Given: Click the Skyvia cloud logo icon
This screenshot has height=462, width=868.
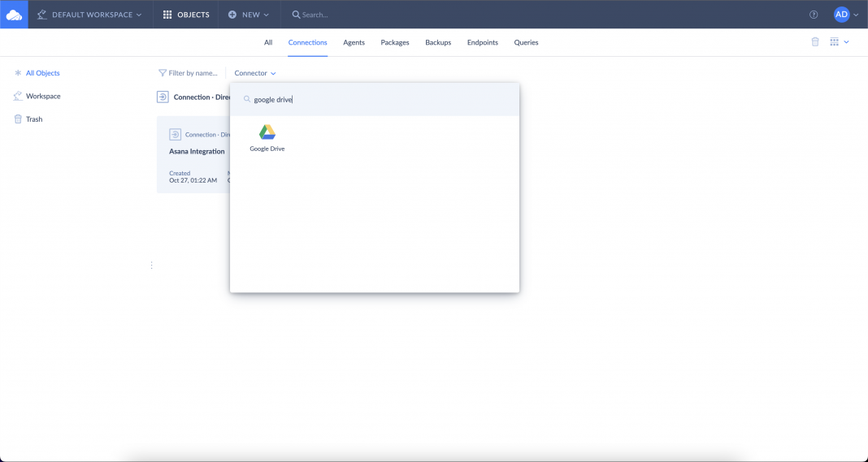Looking at the screenshot, I should coord(14,15).
